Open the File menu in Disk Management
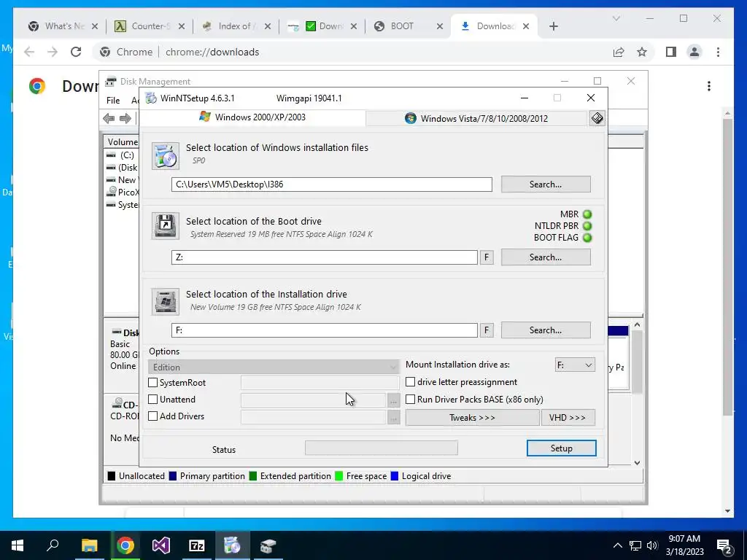This screenshot has width=747, height=560. tap(113, 101)
